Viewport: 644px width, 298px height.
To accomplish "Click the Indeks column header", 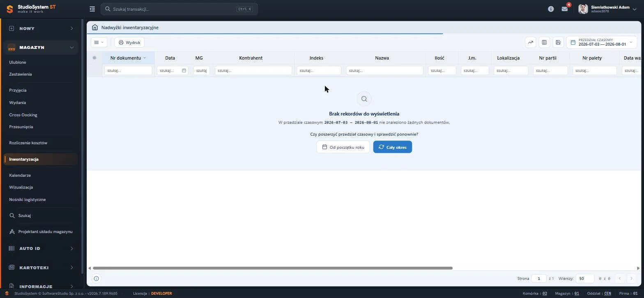I will tap(316, 58).
